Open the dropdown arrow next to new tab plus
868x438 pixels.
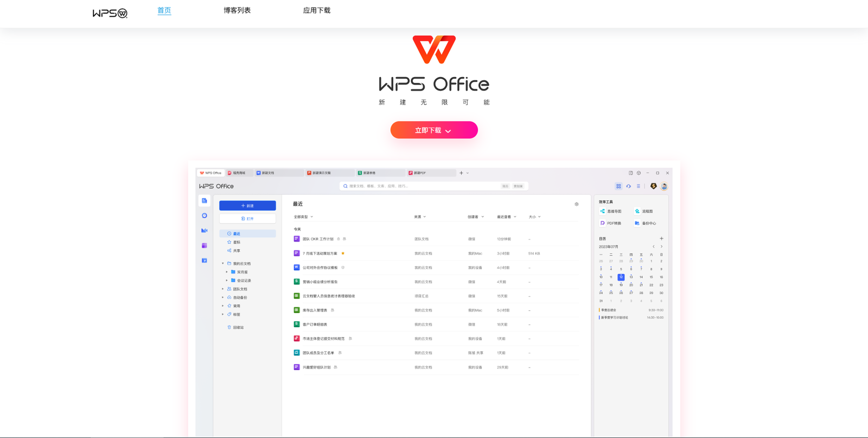click(468, 173)
